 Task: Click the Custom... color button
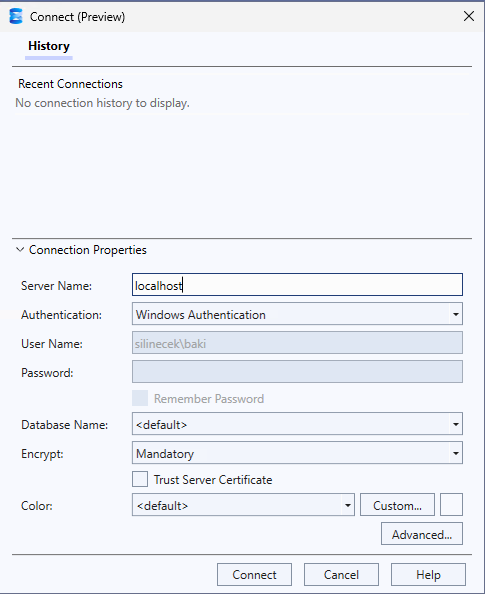(x=397, y=505)
